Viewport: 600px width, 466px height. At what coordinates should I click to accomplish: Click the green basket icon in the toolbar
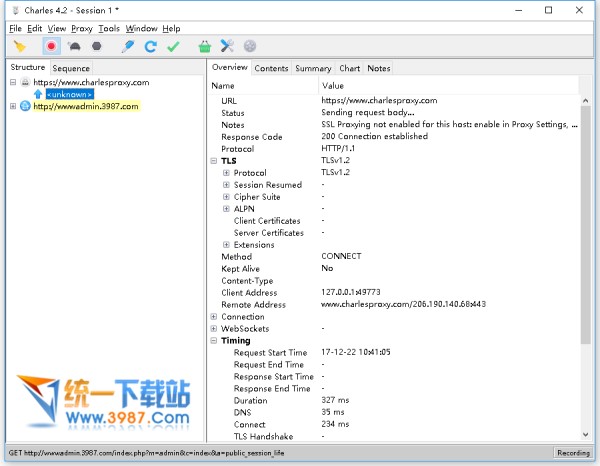tap(205, 46)
